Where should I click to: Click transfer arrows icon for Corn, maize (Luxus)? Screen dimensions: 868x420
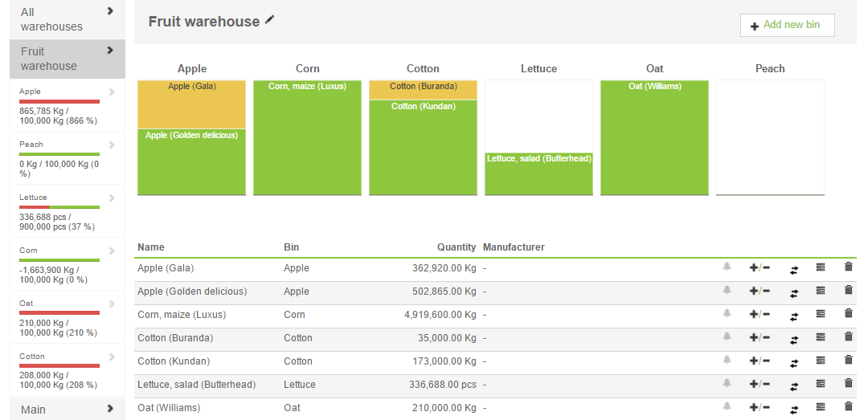794,315
